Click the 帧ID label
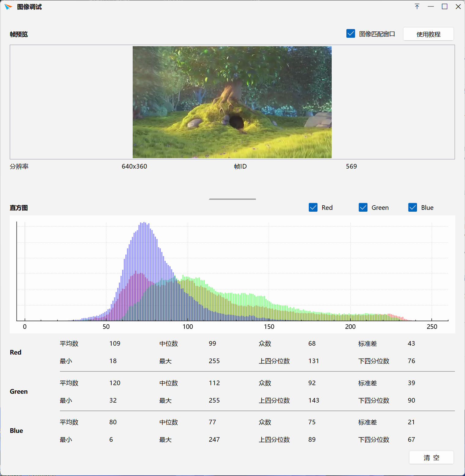Image resolution: width=465 pixels, height=476 pixels. (x=240, y=166)
